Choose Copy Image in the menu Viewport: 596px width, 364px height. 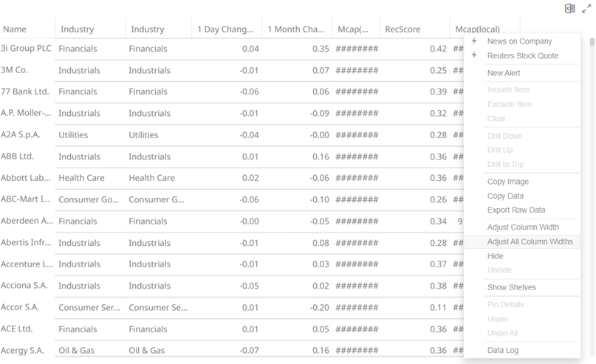point(507,182)
